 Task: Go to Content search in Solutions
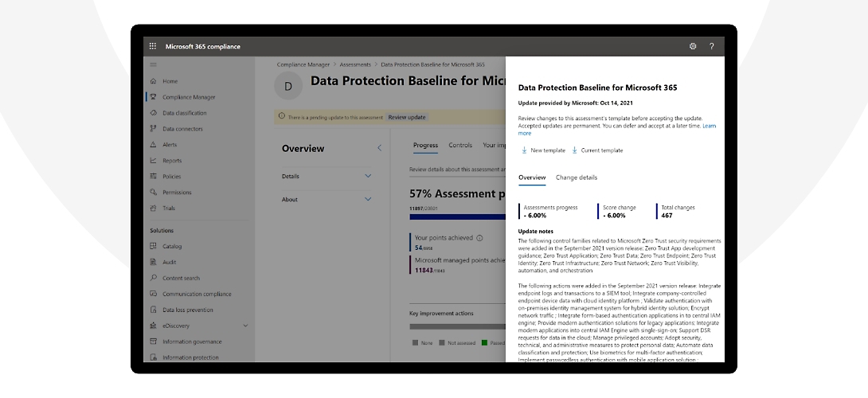181,278
